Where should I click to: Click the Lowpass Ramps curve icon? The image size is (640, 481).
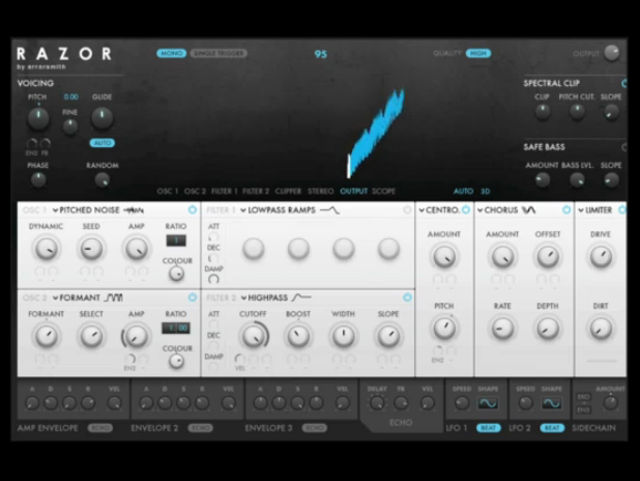pyautogui.click(x=329, y=210)
